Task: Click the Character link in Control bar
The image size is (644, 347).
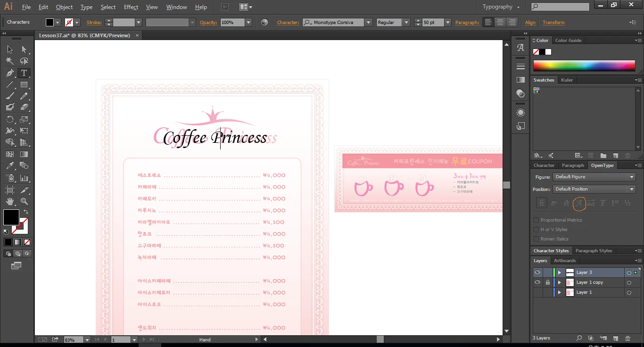Action: coord(288,22)
